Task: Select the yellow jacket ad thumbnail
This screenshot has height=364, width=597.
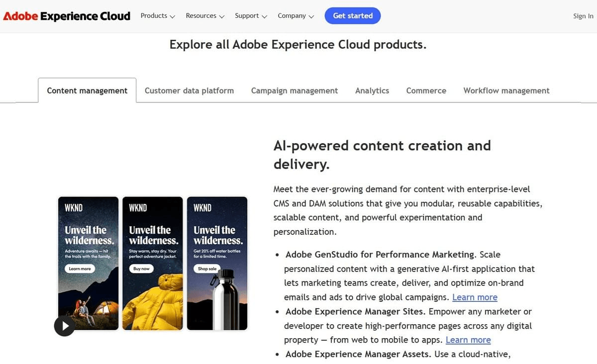Action: pos(153,264)
